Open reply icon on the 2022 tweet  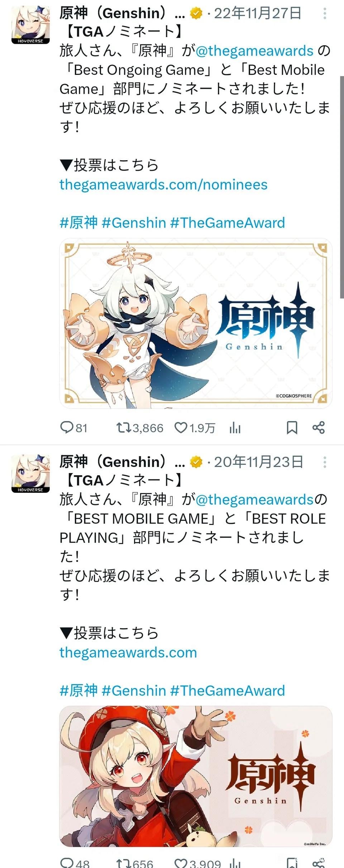point(67,427)
